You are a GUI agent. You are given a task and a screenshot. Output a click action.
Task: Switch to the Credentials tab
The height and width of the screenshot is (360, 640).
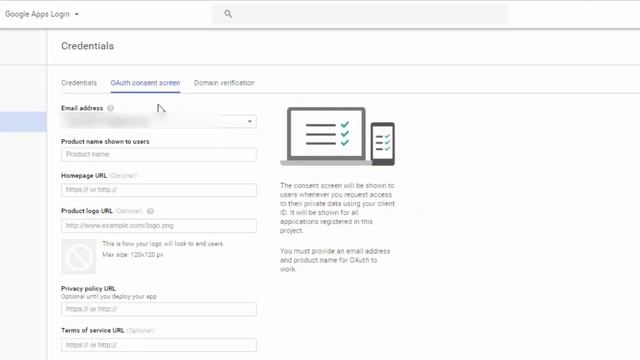[x=79, y=83]
